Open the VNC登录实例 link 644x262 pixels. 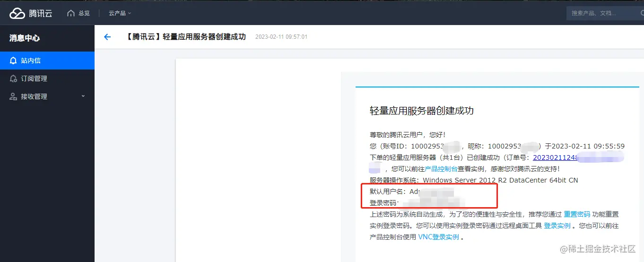pos(438,237)
